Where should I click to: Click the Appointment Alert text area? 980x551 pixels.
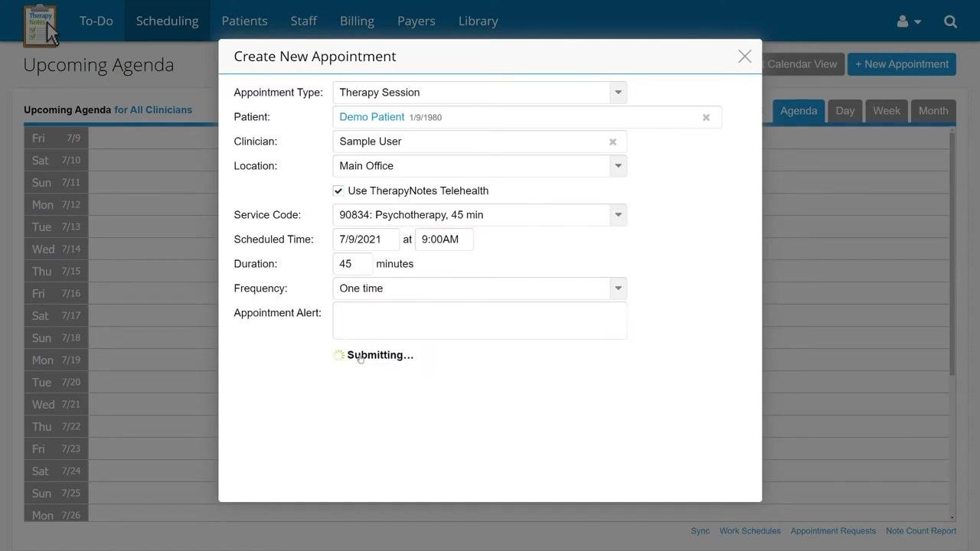[479, 321]
